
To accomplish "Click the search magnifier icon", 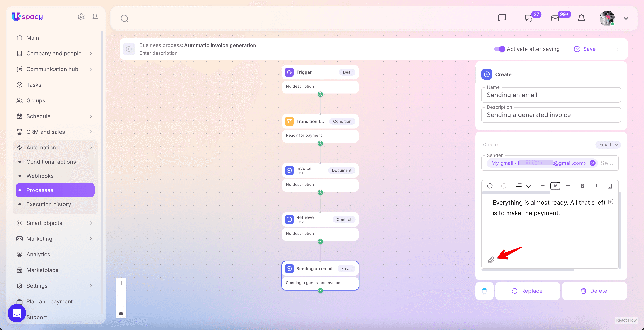I will tap(124, 19).
